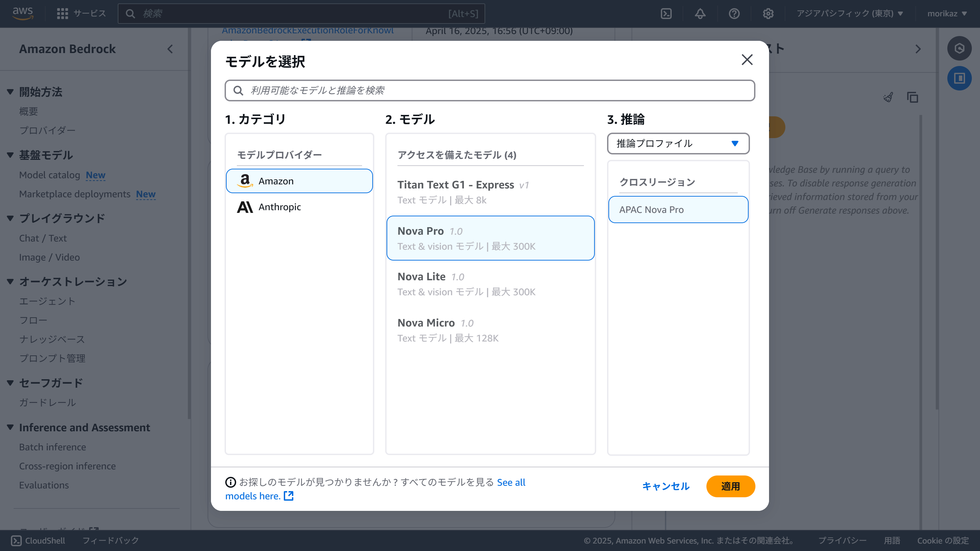980x551 pixels.
Task: Click the キャンセル cancel button
Action: 665,486
